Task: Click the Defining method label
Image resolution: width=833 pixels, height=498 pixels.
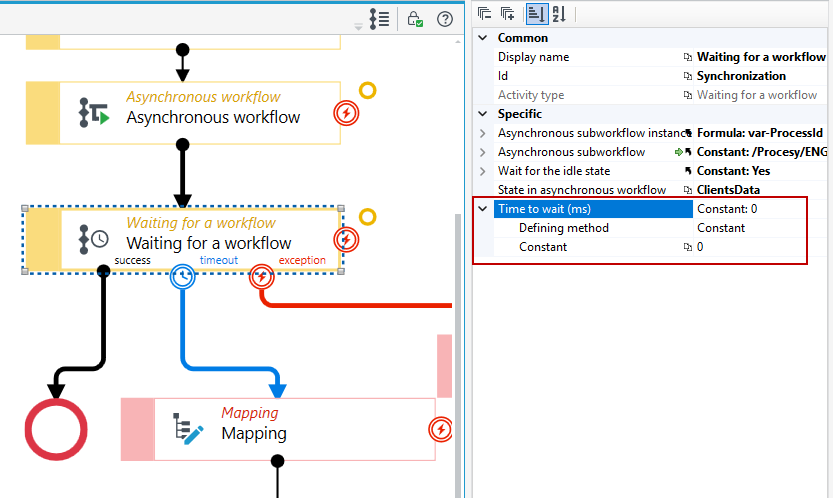Action: [x=564, y=228]
